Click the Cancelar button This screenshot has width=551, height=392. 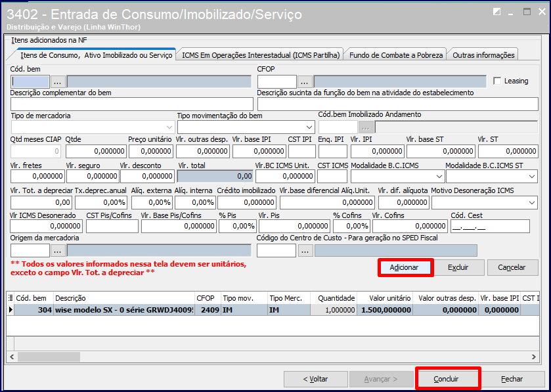tap(512, 268)
